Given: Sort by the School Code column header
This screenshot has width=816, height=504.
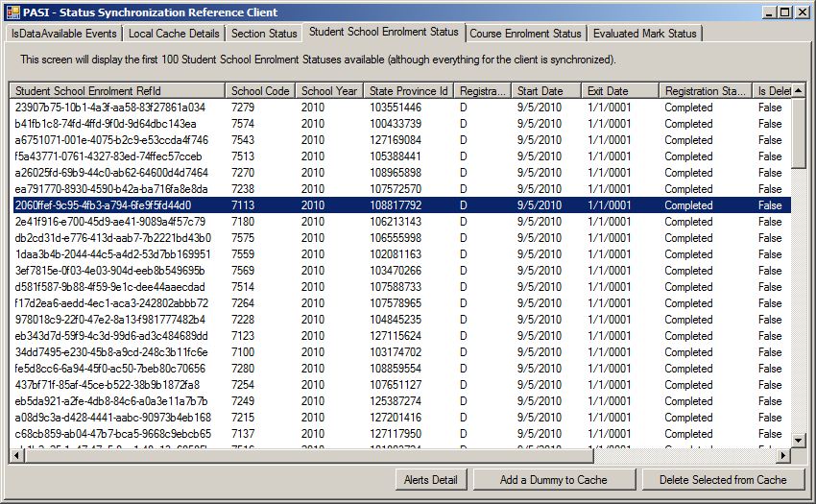Looking at the screenshot, I should click(x=259, y=91).
